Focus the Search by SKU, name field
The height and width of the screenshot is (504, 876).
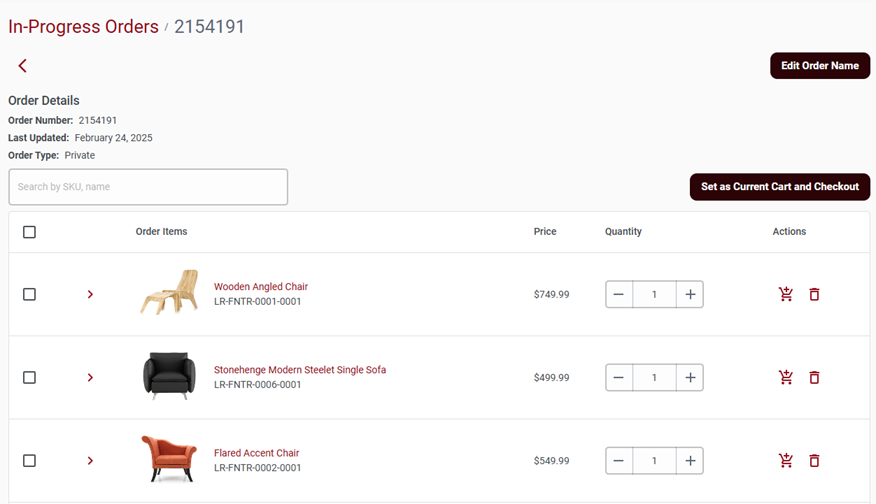pyautogui.click(x=148, y=187)
